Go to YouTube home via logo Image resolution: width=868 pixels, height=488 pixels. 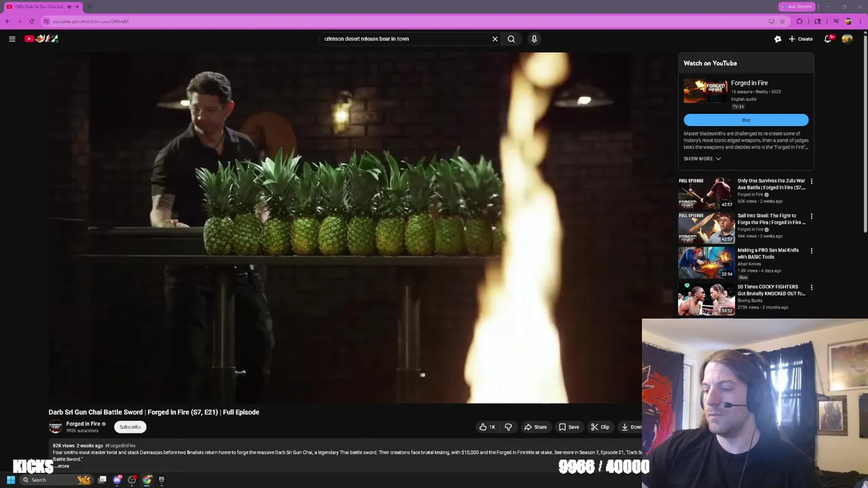[x=41, y=39]
